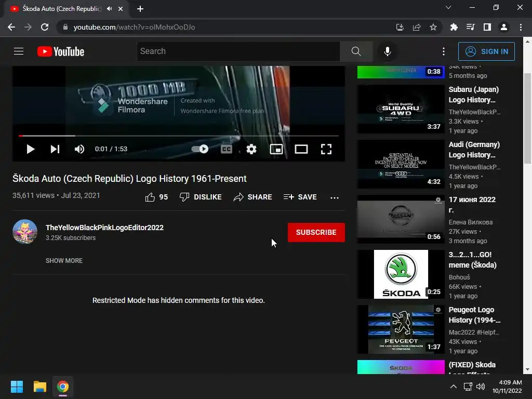
Task: Switch to theater mode
Action: pos(301,149)
